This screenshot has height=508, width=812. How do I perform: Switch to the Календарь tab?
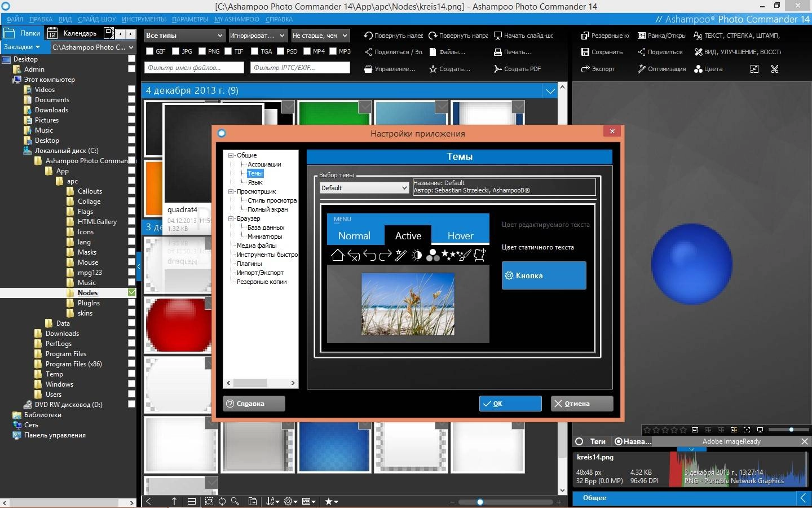pos(73,33)
